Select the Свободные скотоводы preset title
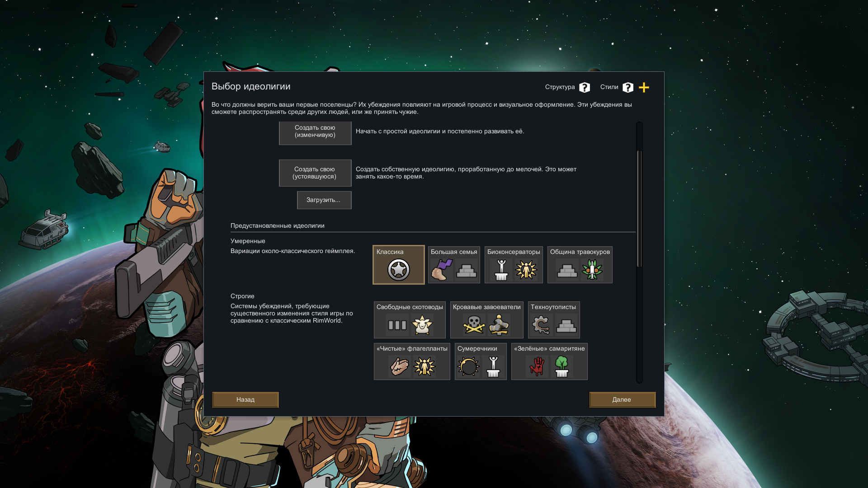Screen dimensions: 868x488 click(410, 307)
